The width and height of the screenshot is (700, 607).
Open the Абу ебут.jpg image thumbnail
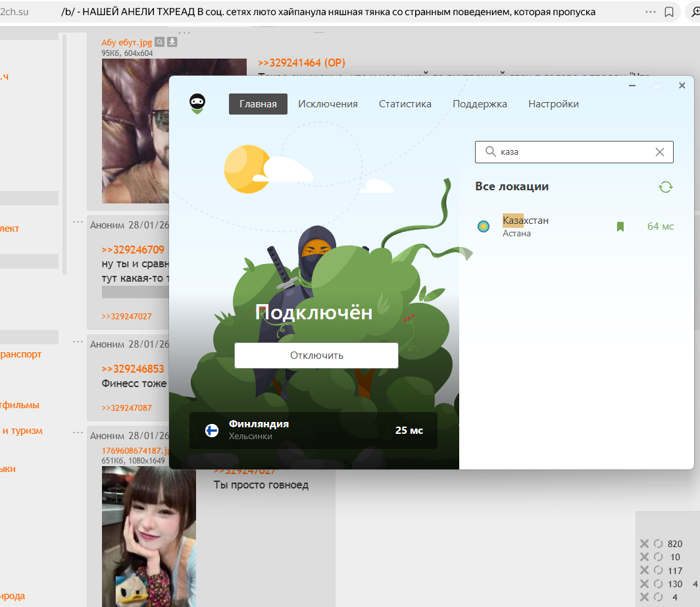(136, 131)
